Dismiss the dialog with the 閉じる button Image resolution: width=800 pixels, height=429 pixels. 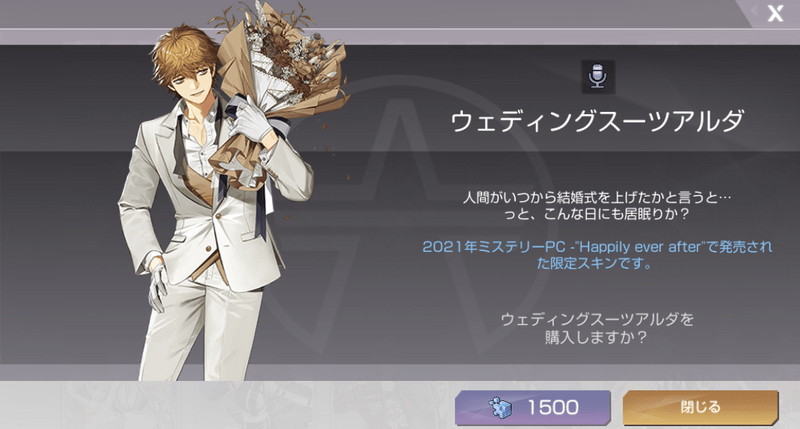pos(701,408)
